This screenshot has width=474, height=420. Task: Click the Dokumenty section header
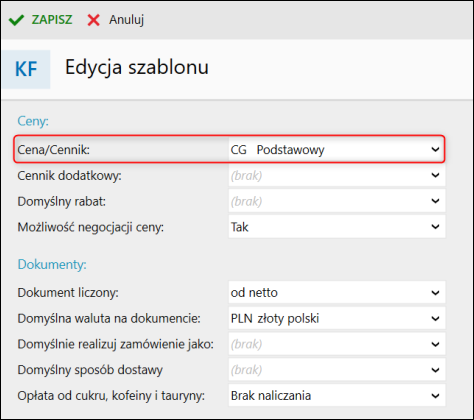(52, 264)
